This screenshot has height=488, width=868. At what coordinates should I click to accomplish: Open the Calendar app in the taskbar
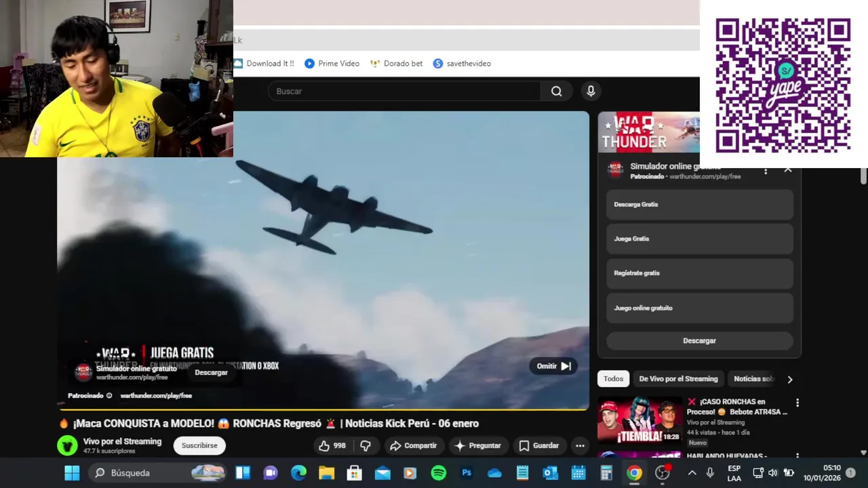coord(578,472)
